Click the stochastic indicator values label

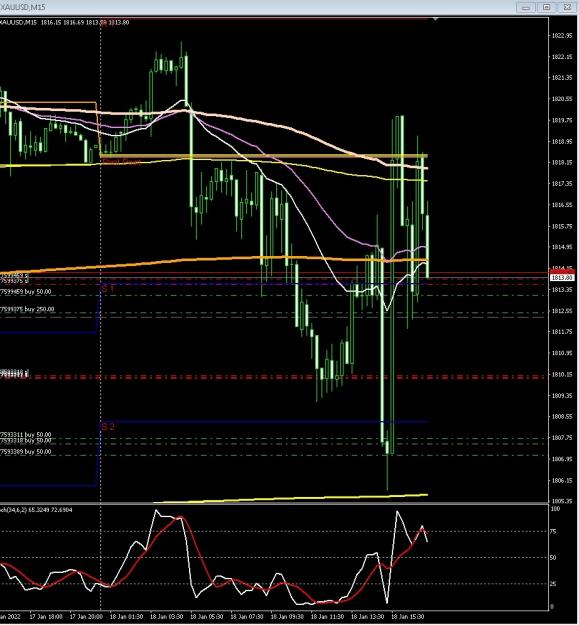click(36, 510)
